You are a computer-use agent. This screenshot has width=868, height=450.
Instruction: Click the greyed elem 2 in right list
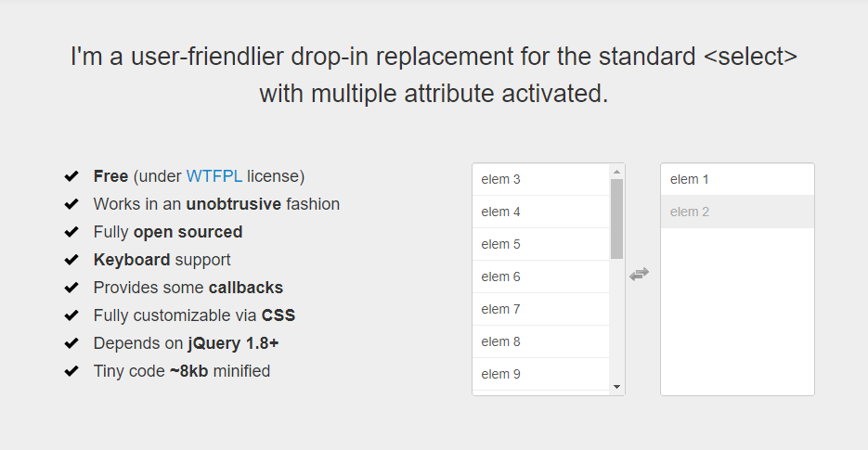pyautogui.click(x=736, y=212)
